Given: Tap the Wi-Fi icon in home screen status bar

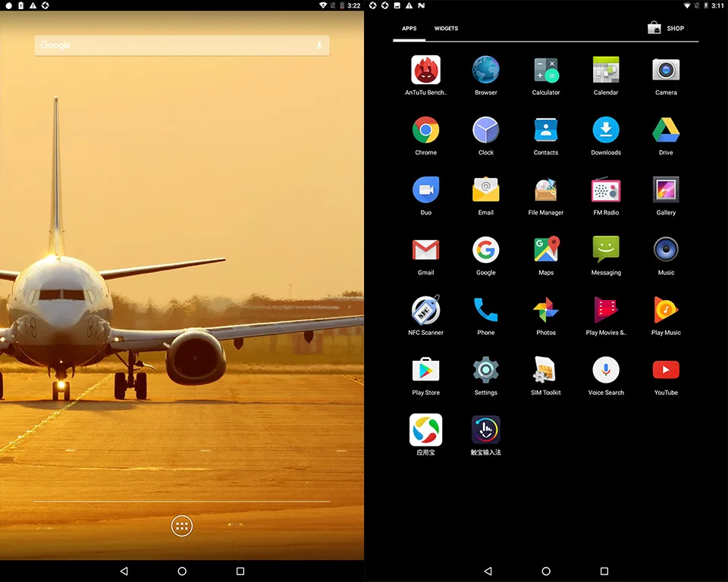Looking at the screenshot, I should [x=323, y=5].
